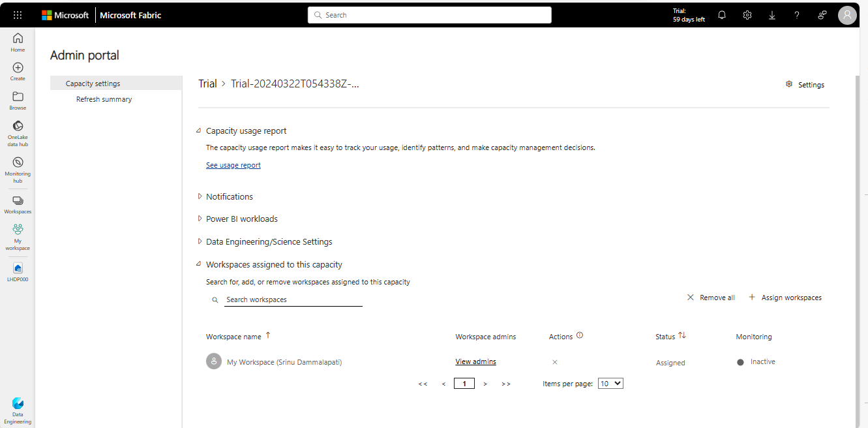The image size is (868, 428).
Task: Open the settings gear in the header
Action: point(747,15)
